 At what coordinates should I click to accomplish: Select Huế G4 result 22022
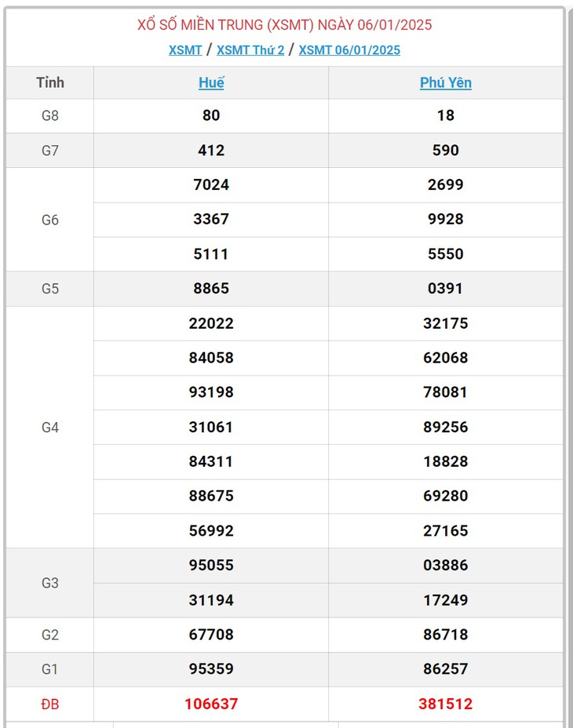point(211,323)
